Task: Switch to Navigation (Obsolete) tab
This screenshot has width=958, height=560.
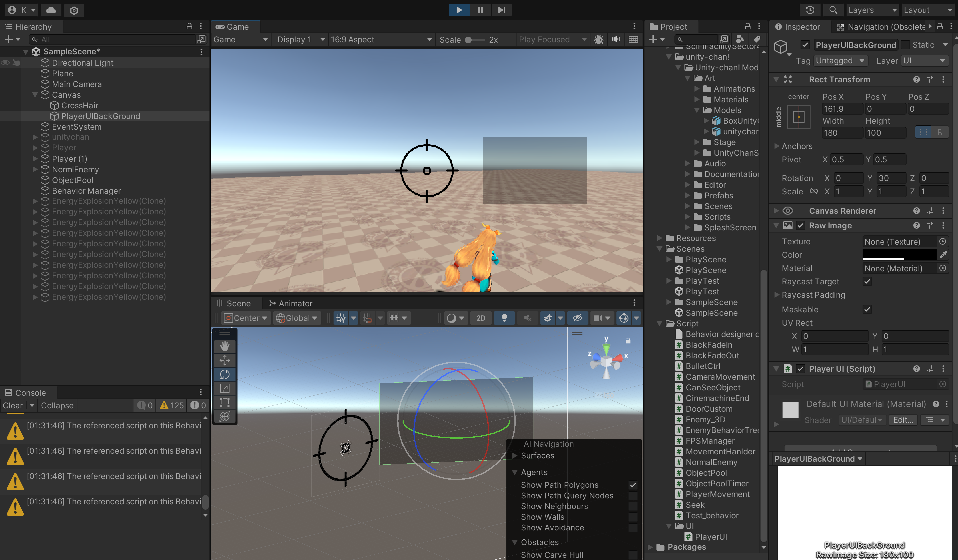Action: click(x=882, y=27)
